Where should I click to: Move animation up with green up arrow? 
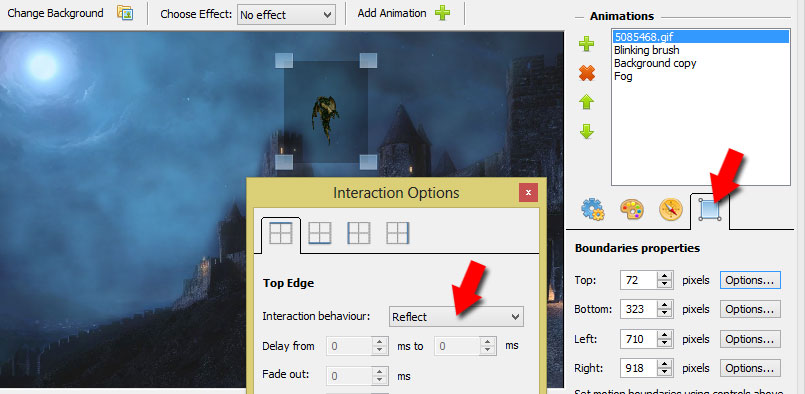tap(587, 103)
